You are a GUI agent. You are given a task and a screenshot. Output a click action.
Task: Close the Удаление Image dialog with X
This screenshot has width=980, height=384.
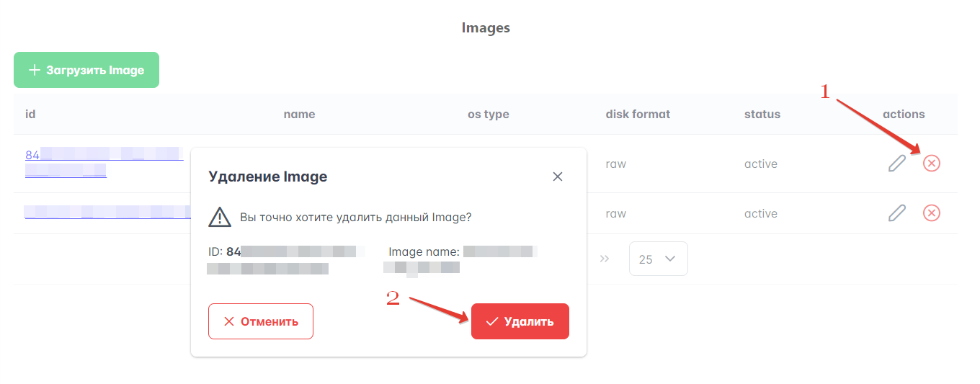click(557, 177)
